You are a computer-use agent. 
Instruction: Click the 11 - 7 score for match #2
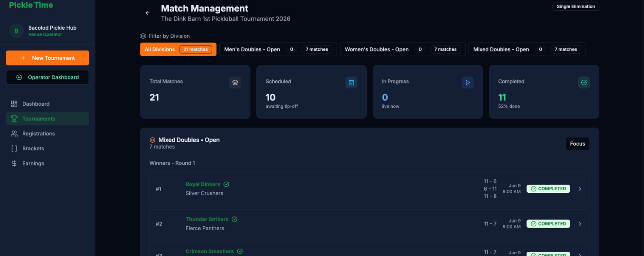click(x=490, y=224)
